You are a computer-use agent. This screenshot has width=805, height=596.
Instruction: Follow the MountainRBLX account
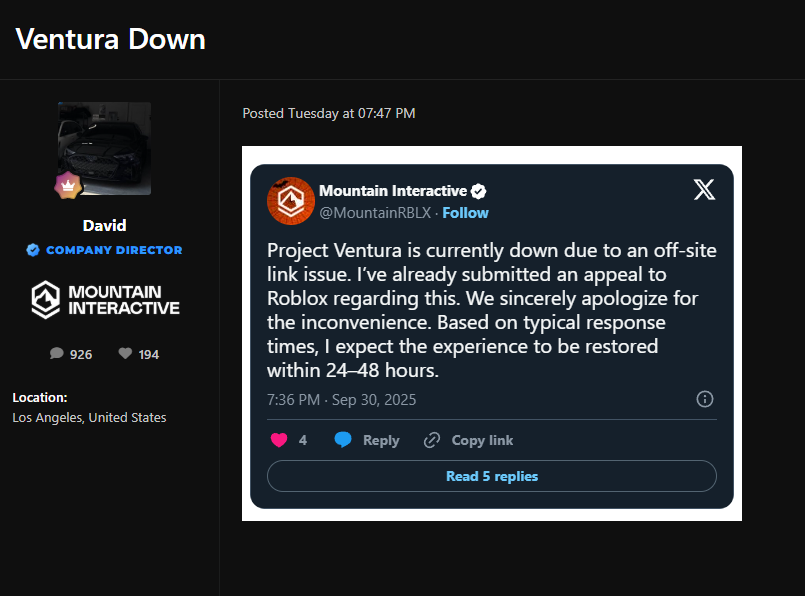(x=465, y=213)
